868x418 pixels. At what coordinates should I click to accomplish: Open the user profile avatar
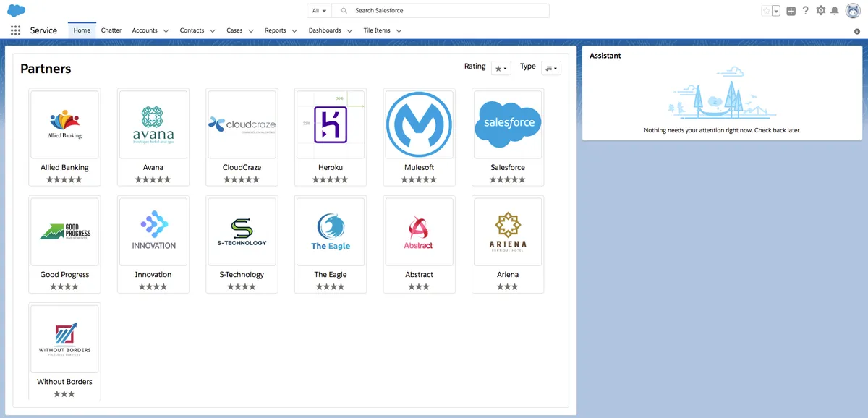853,11
